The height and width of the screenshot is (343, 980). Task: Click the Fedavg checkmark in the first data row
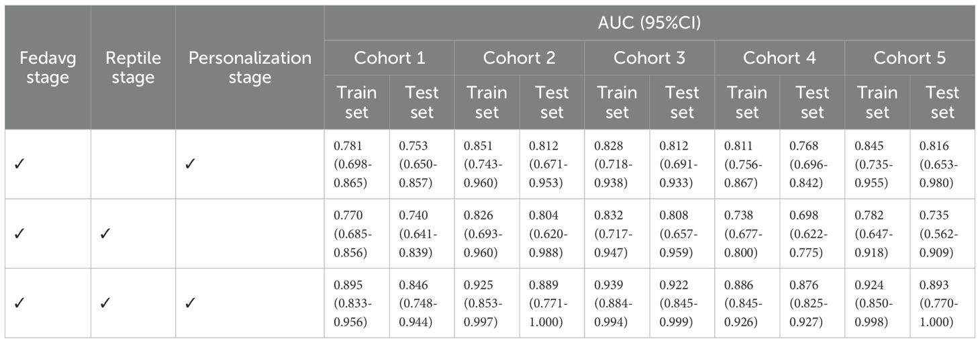pyautogui.click(x=18, y=164)
